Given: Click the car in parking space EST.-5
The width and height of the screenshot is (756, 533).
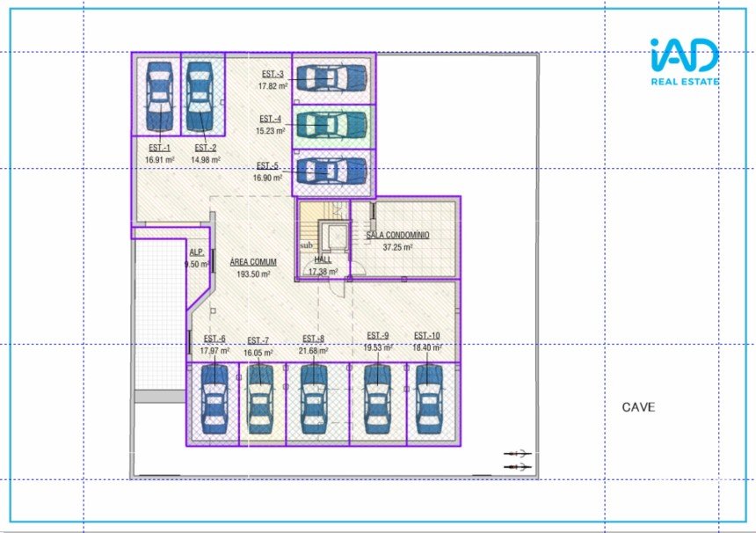Looking at the screenshot, I should pyautogui.click(x=329, y=170).
